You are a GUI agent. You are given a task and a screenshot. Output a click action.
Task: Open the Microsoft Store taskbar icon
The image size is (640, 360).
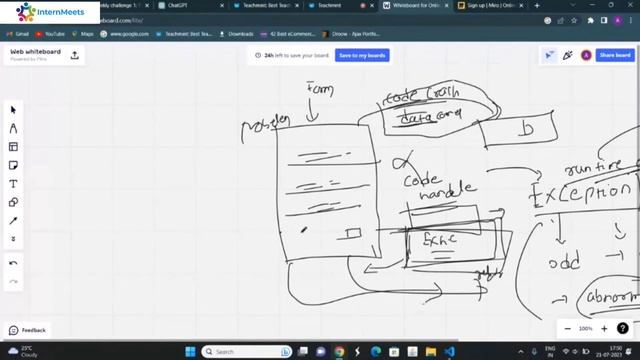pos(394,351)
